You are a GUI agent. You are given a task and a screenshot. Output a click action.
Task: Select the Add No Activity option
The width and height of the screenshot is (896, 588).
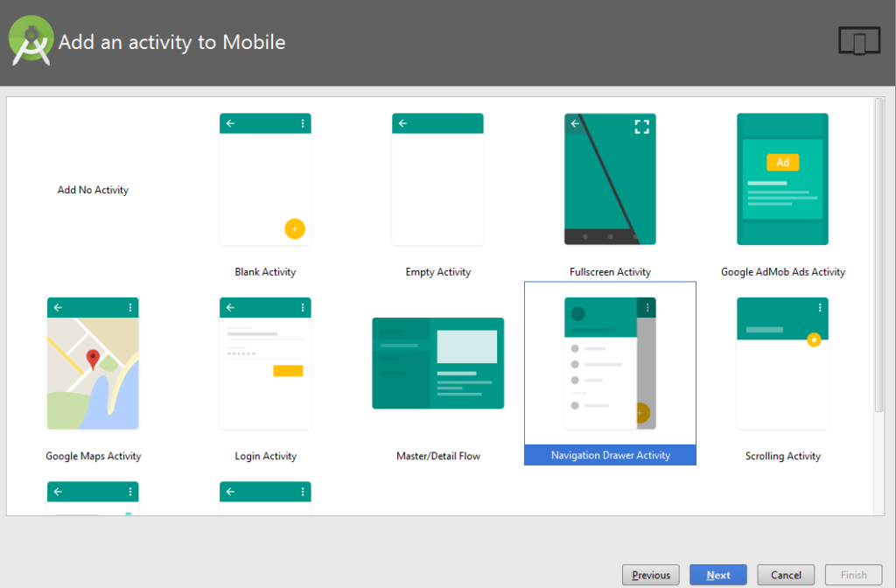click(93, 189)
